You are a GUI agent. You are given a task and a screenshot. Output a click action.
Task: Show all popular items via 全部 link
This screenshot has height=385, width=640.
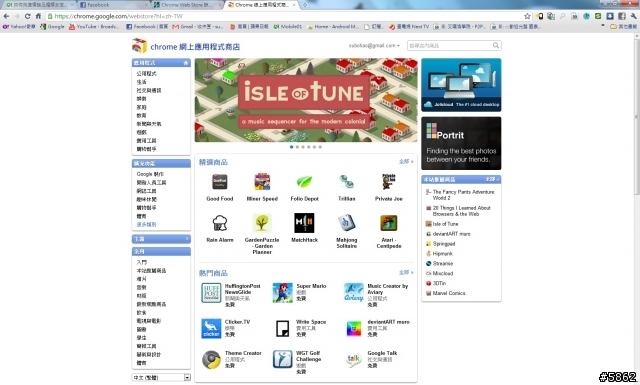click(406, 272)
